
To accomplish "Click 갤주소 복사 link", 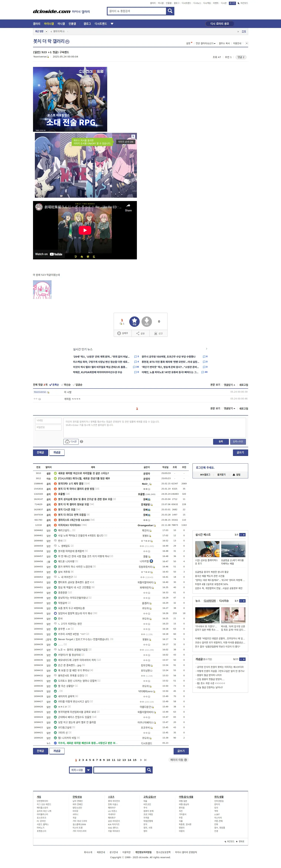I will tap(224, 44).
